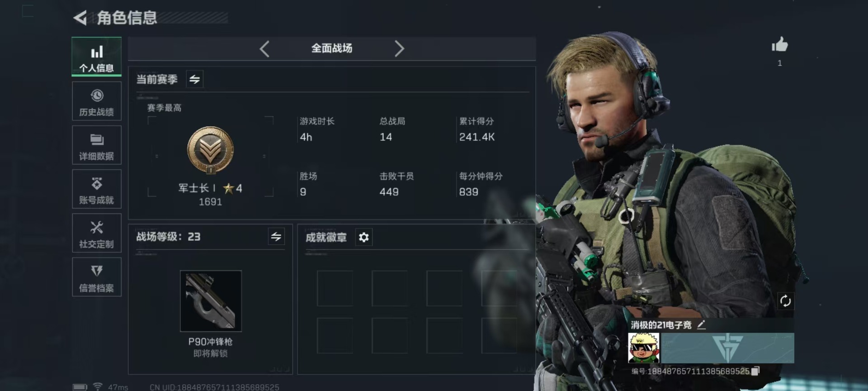Viewport: 868px width, 391px height.
Task: Open 成就徽章 settings gear
Action: point(364,237)
